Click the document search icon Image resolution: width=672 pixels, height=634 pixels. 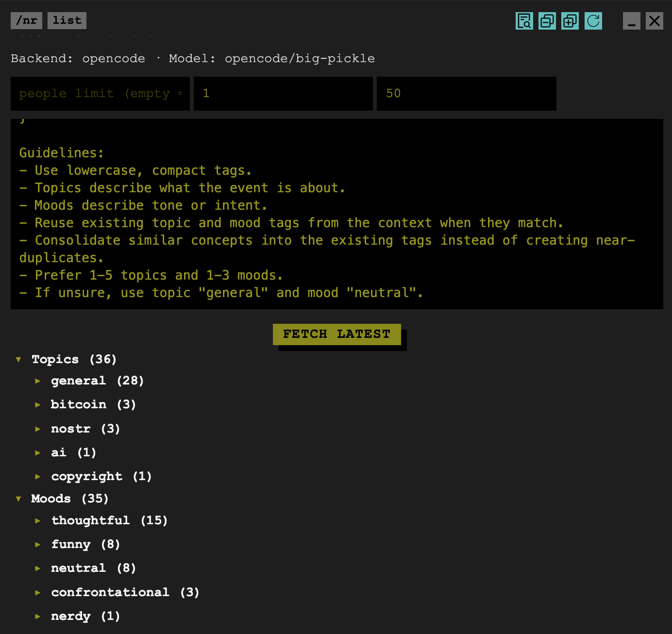[x=524, y=21]
